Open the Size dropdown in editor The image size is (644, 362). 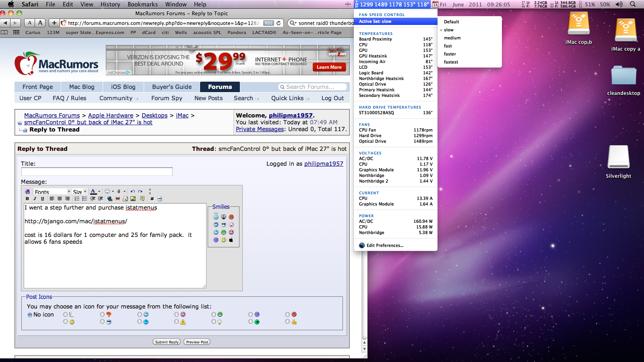(x=80, y=191)
